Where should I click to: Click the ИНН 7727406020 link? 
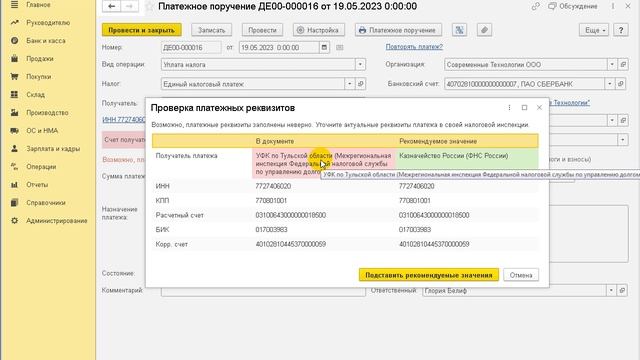(x=124, y=120)
